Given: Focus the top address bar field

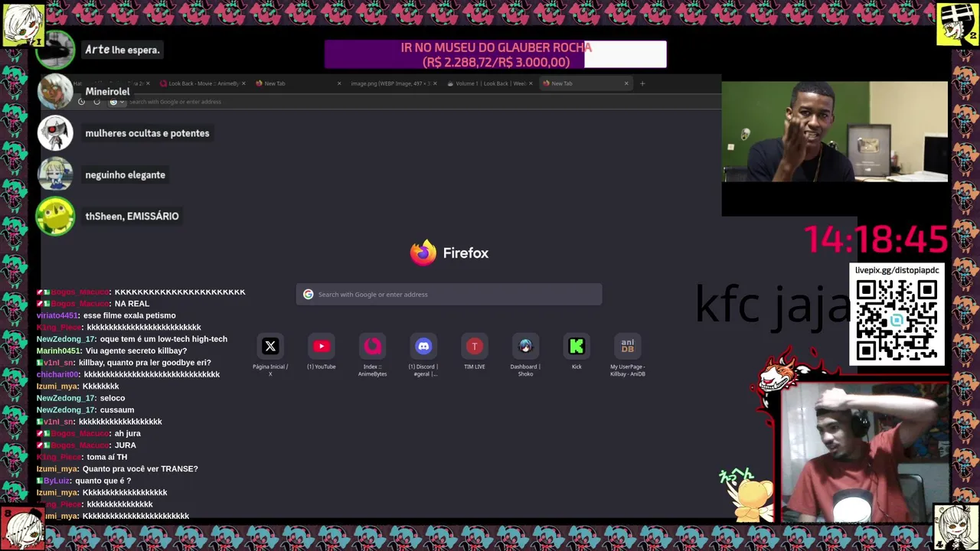Looking at the screenshot, I should click(x=413, y=102).
